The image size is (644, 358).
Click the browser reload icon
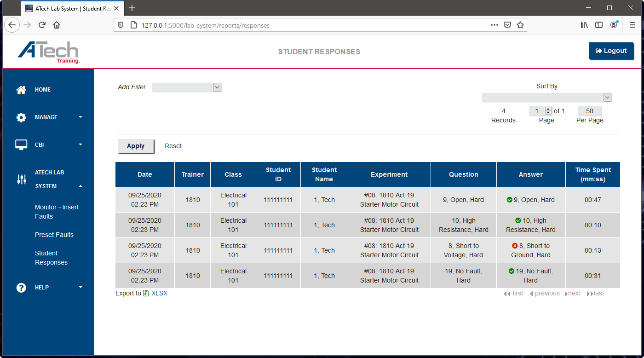click(x=42, y=25)
